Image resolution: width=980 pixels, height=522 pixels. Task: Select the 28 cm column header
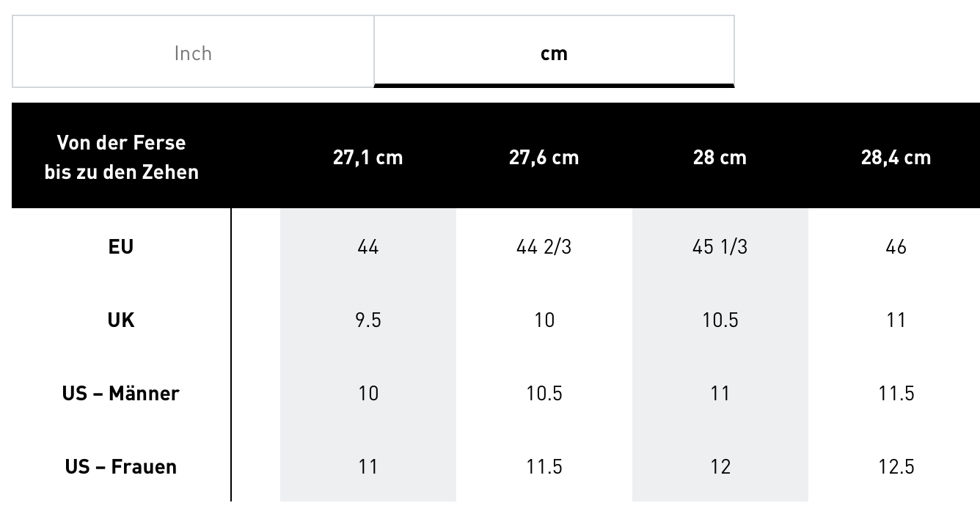click(x=720, y=158)
